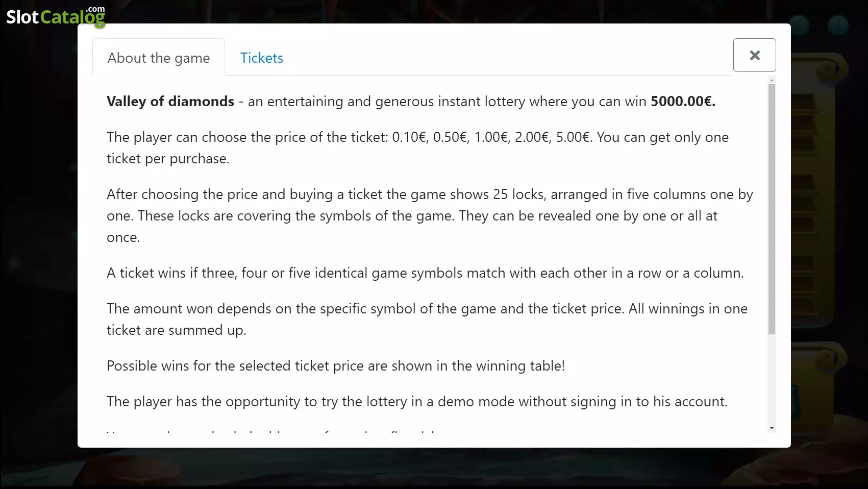Close the game info dialog

pyautogui.click(x=754, y=55)
